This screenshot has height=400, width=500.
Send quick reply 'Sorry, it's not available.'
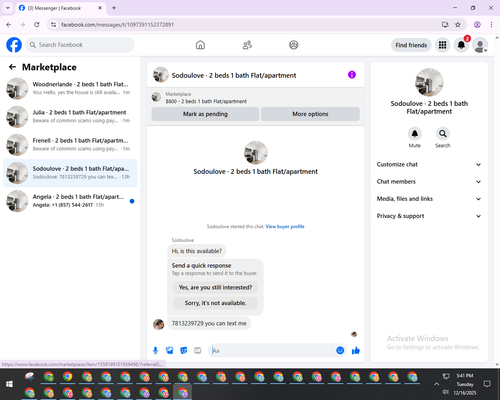[x=215, y=303]
